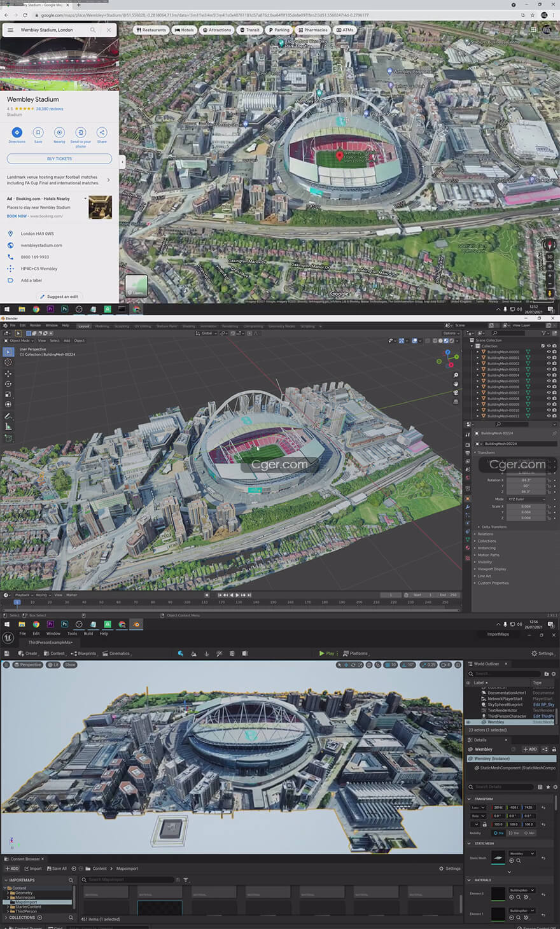Toggle the Collection exclude checkbox in outliner
560x929 pixels.
(543, 346)
